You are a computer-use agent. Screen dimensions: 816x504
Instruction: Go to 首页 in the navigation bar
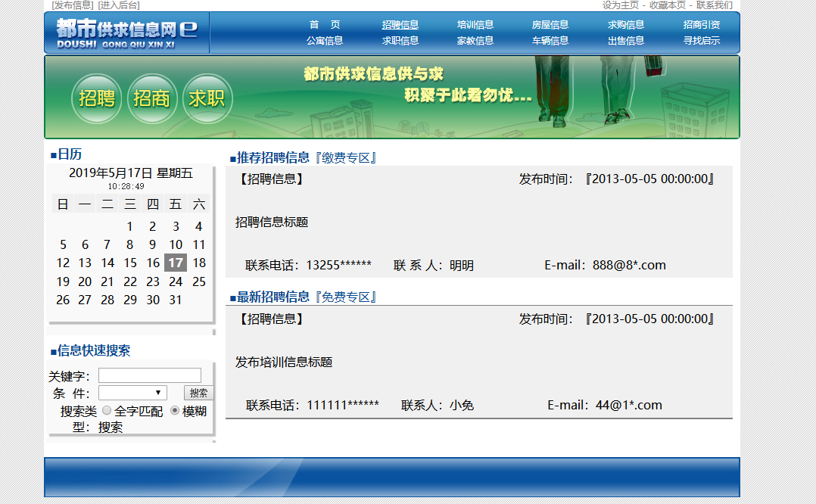tap(324, 24)
